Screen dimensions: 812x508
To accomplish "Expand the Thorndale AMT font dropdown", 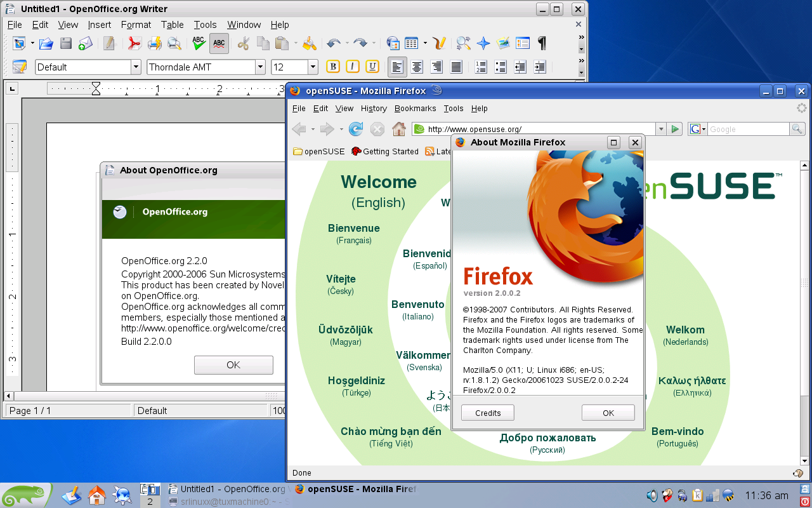I will click(x=260, y=67).
